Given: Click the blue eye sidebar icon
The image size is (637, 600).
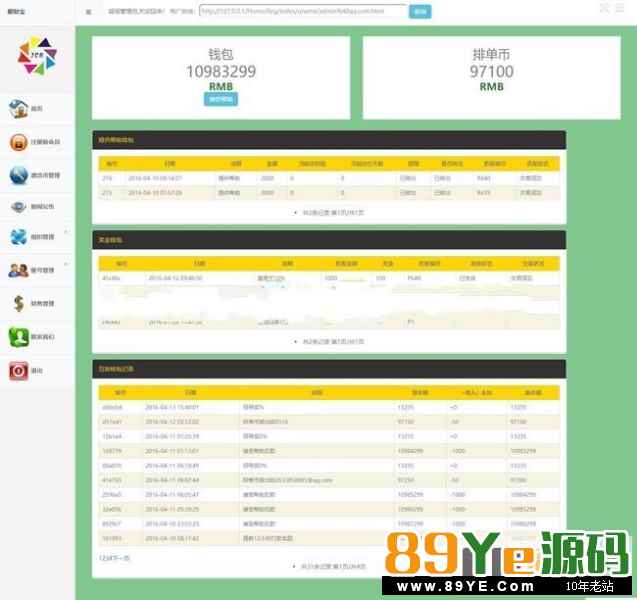Looking at the screenshot, I should pos(19,207).
